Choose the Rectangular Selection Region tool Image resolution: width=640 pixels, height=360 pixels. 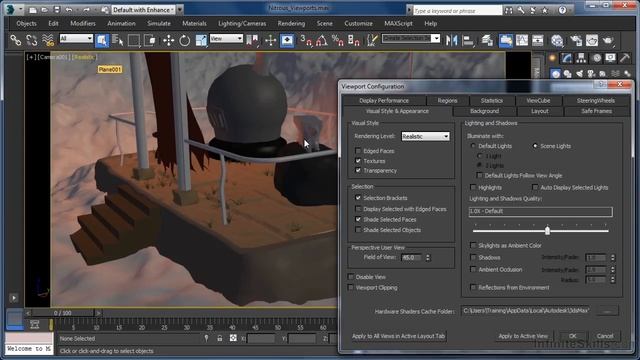134,40
